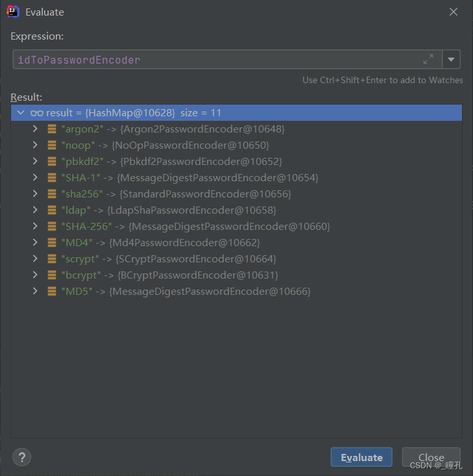Select the Argon2PasswordEncoder@10648 value text
The height and width of the screenshot is (476, 473).
(x=202, y=129)
